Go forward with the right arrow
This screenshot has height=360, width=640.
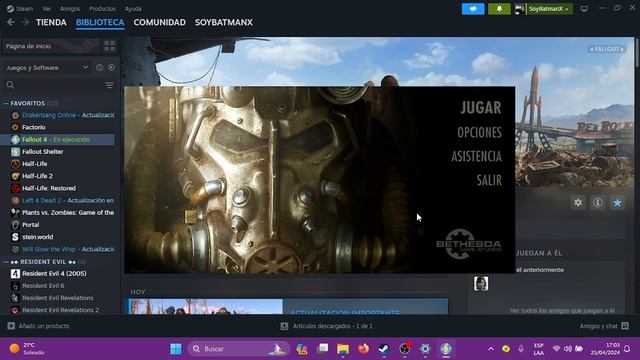pyautogui.click(x=25, y=22)
